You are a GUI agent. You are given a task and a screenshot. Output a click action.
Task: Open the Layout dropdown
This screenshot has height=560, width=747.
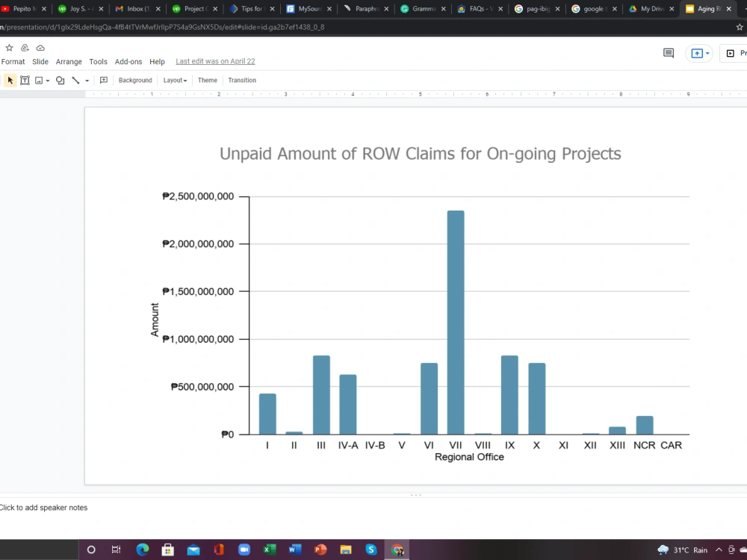(175, 81)
